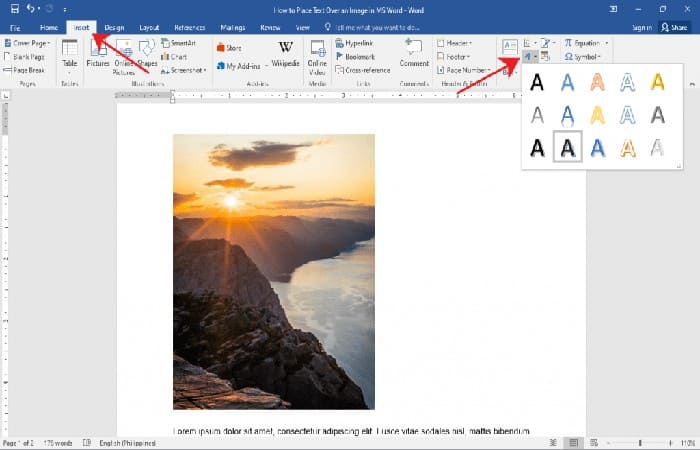
Task: Open the Wikipedia add-in
Action: [285, 53]
